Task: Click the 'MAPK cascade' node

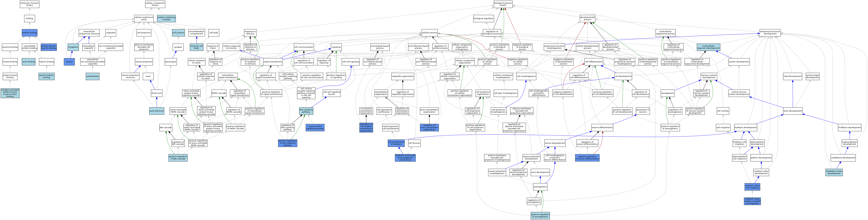Action: click(219, 93)
